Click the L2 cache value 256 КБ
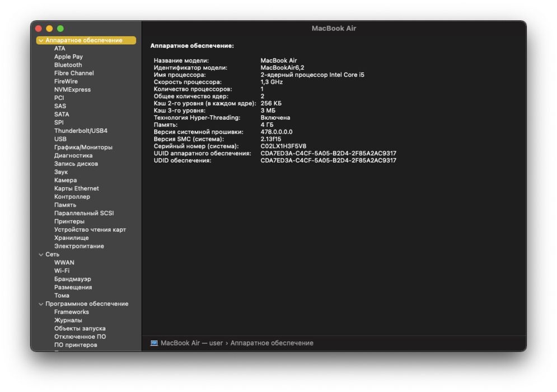 [x=271, y=104]
